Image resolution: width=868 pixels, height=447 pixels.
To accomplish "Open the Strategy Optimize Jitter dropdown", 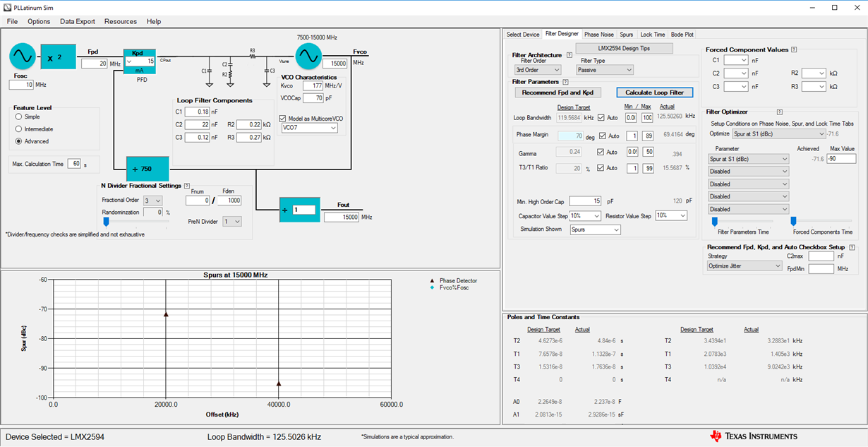I will coord(745,266).
